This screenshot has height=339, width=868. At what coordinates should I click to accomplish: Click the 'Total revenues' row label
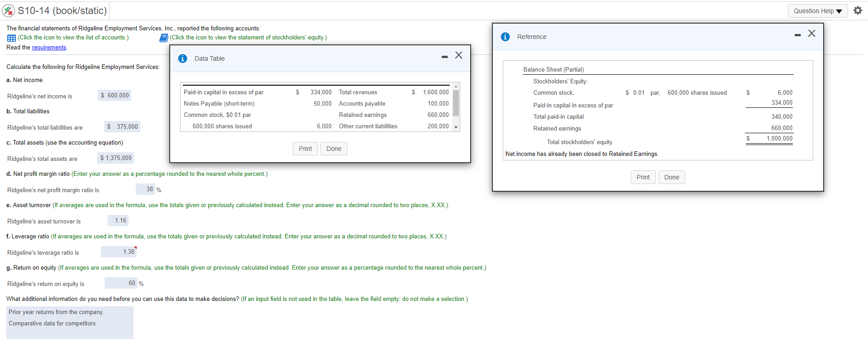click(x=358, y=92)
